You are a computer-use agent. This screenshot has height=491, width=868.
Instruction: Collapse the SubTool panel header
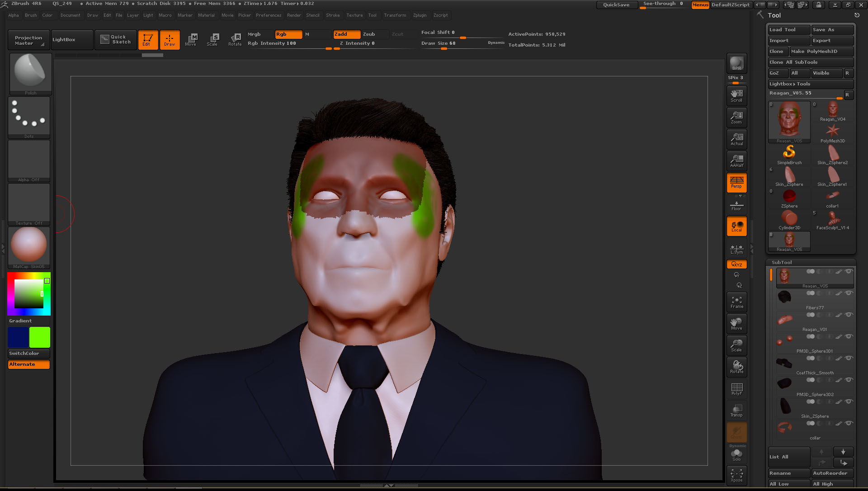(782, 262)
